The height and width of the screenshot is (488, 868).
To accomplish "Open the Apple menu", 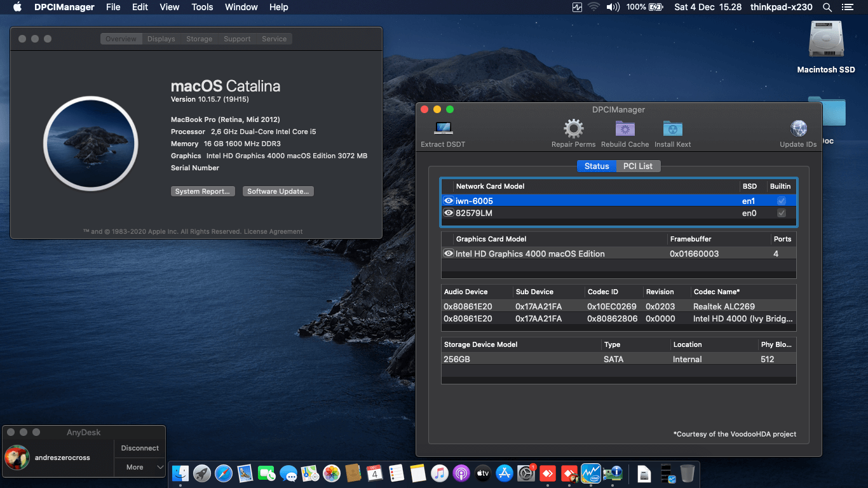I will click(17, 7).
